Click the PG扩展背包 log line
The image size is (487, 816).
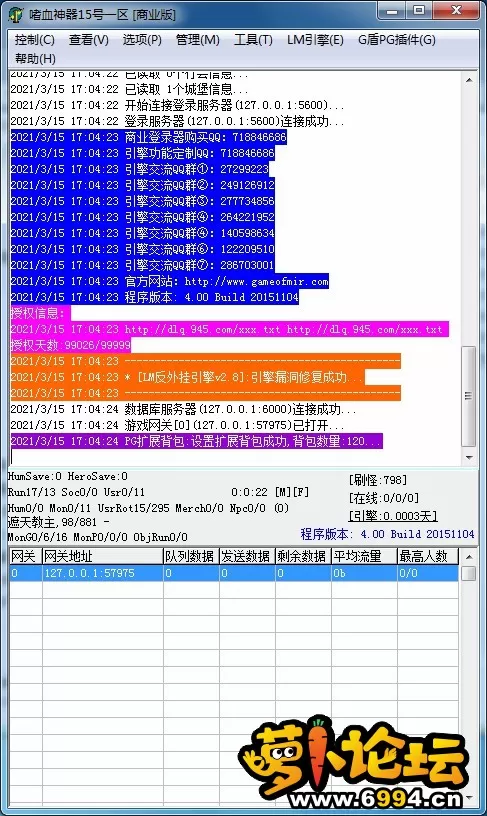[197, 441]
